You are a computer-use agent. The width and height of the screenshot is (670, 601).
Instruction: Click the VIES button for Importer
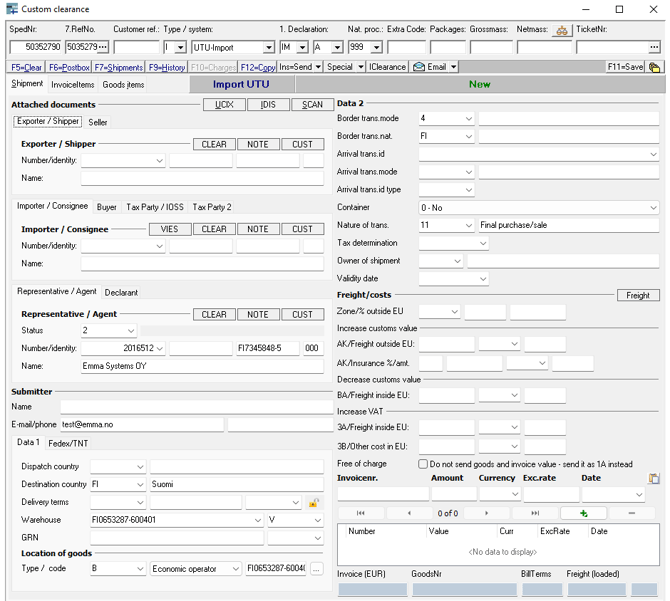click(x=169, y=229)
